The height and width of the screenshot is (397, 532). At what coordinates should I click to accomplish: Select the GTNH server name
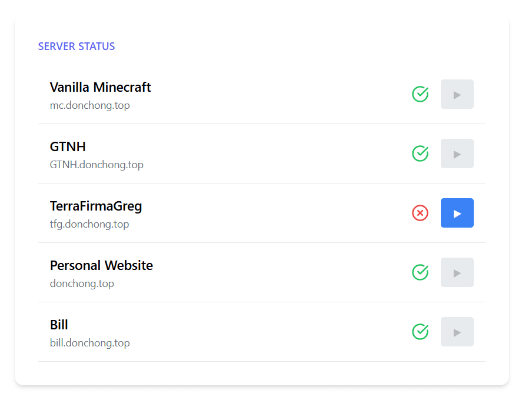pos(67,146)
